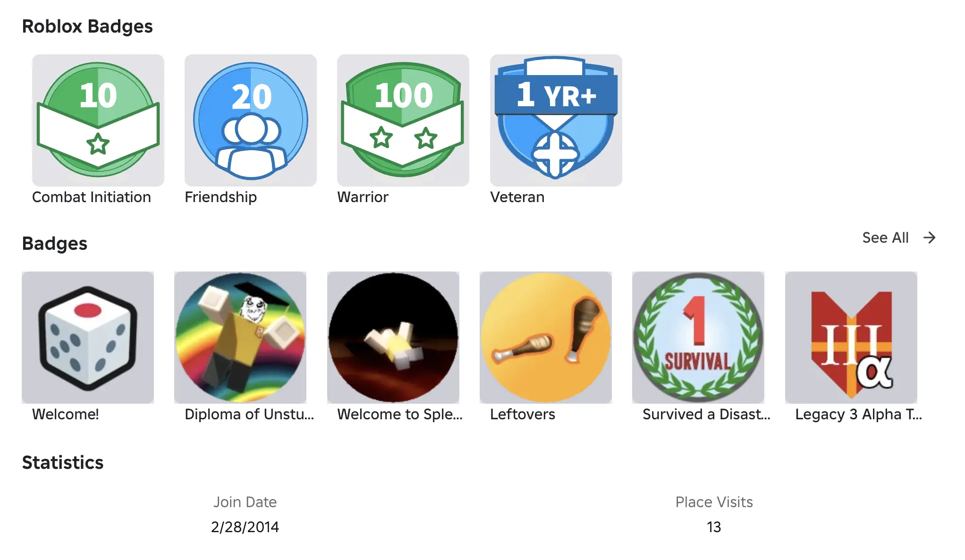Click the Friendship badge name
The height and width of the screenshot is (560, 965).
[221, 197]
